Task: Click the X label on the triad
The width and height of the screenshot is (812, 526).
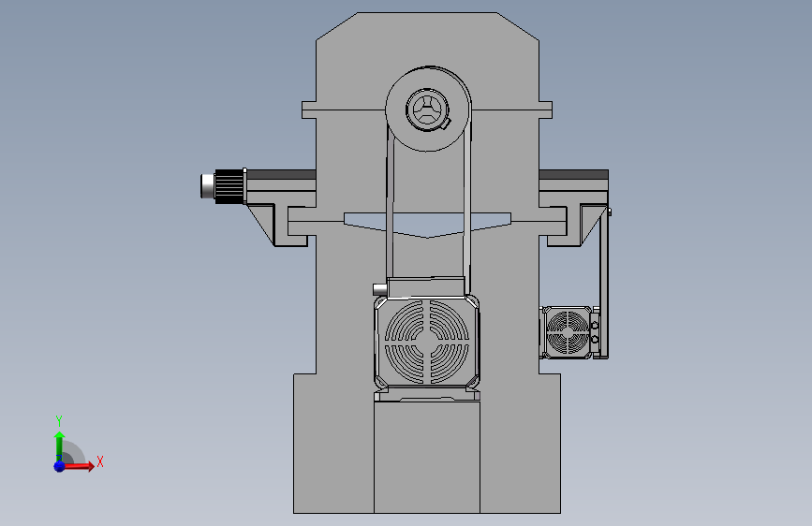Action: coord(100,461)
